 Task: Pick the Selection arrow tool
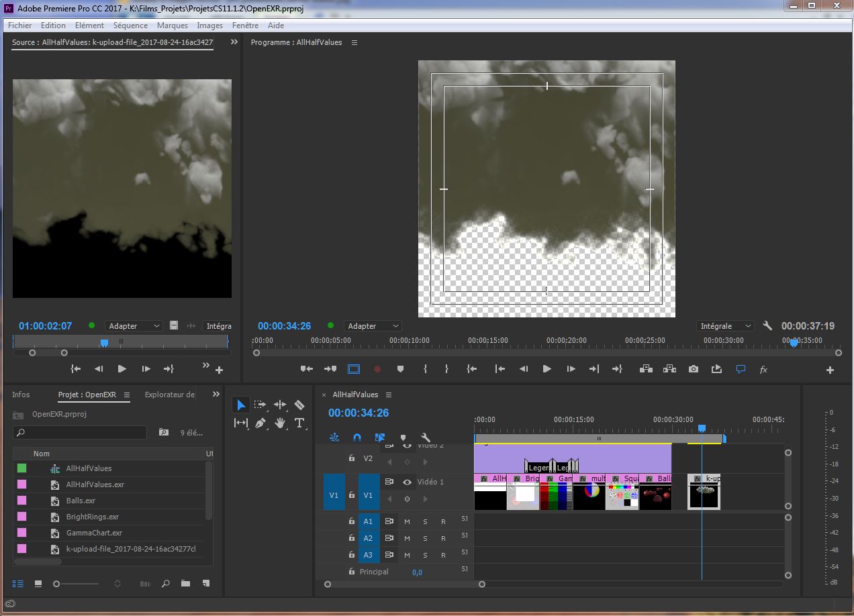pyautogui.click(x=241, y=405)
